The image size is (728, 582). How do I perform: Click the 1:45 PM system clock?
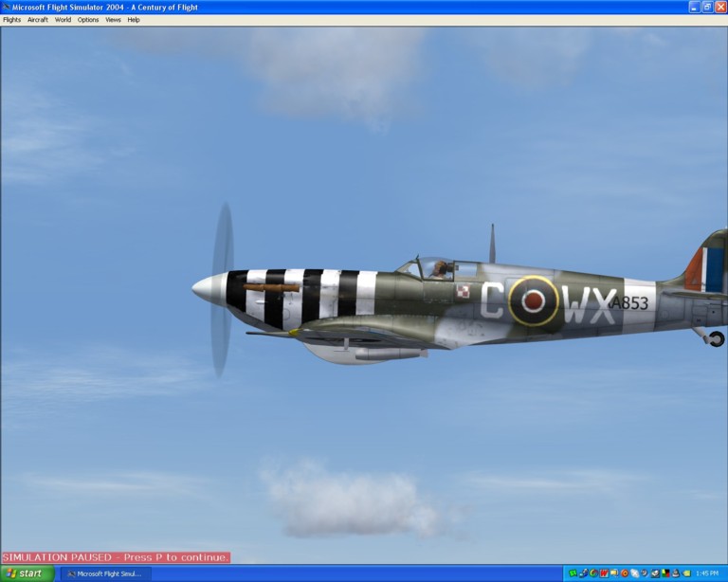click(x=707, y=573)
